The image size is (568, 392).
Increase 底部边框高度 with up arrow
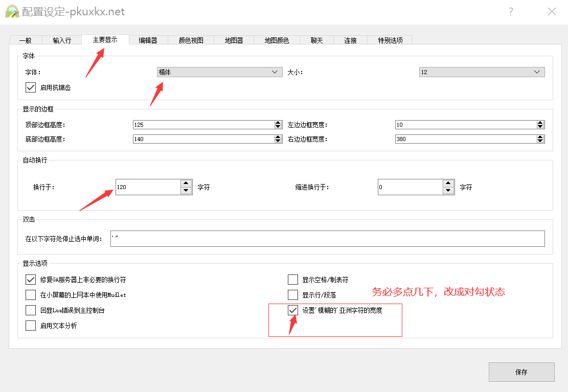coord(278,137)
